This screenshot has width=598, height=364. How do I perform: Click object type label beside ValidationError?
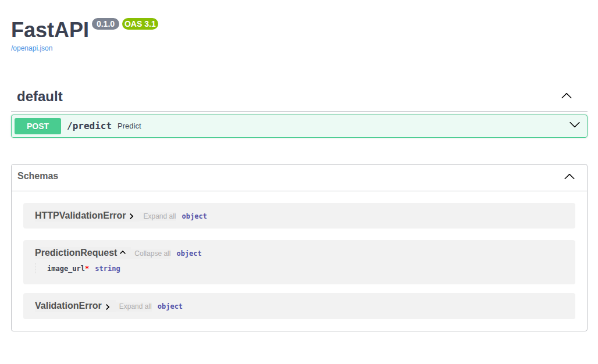click(170, 306)
